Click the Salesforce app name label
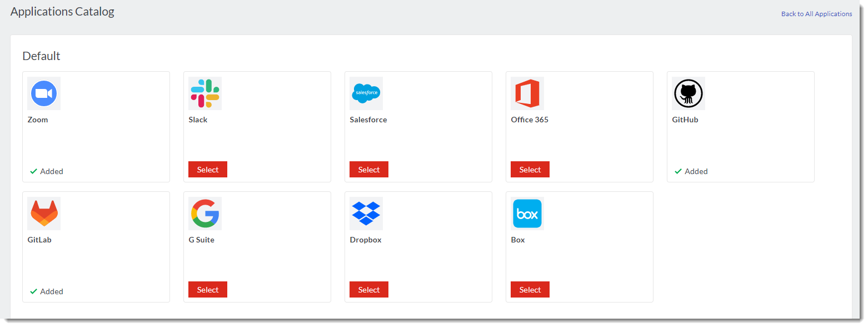The height and width of the screenshot is (327, 868). pos(368,120)
